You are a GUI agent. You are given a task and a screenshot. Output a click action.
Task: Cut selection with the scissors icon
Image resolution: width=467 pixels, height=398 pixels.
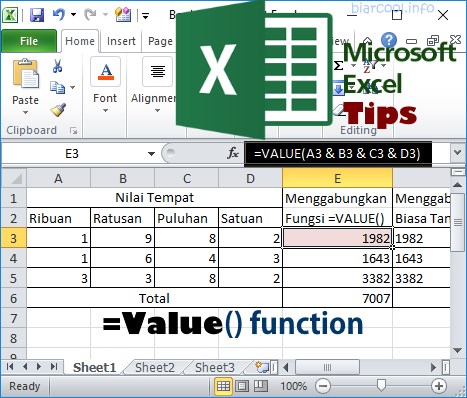pos(57,66)
